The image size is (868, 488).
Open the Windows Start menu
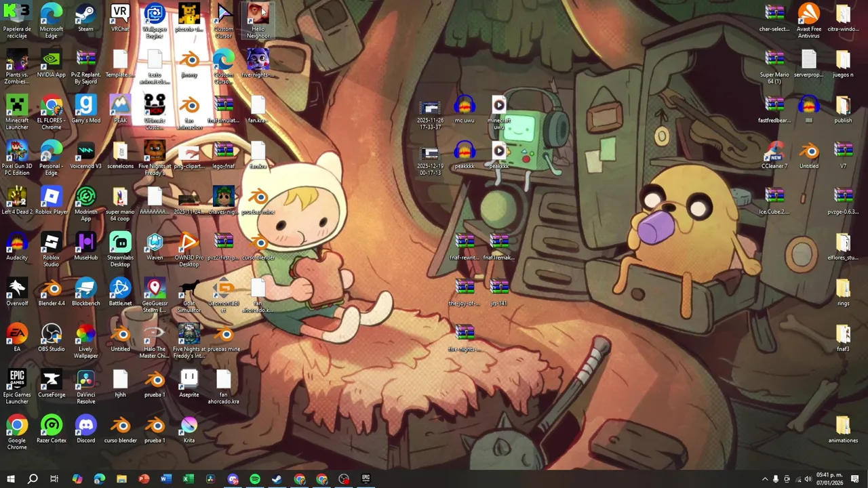tap(10, 479)
